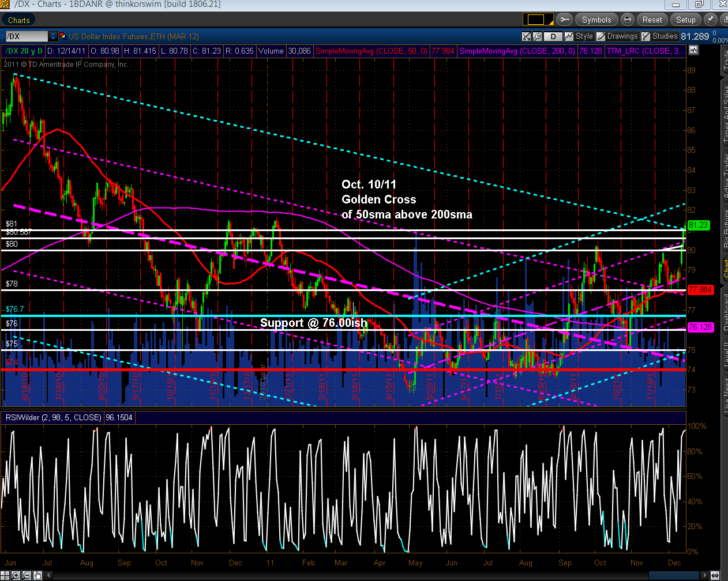Click the zoom-in magnifier at bottom left
The image size is (728, 581).
16,575
